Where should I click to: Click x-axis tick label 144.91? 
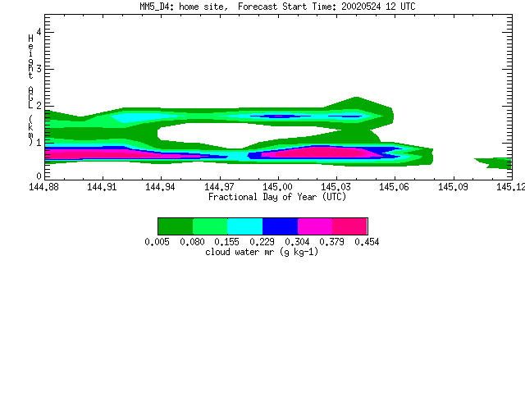click(102, 187)
